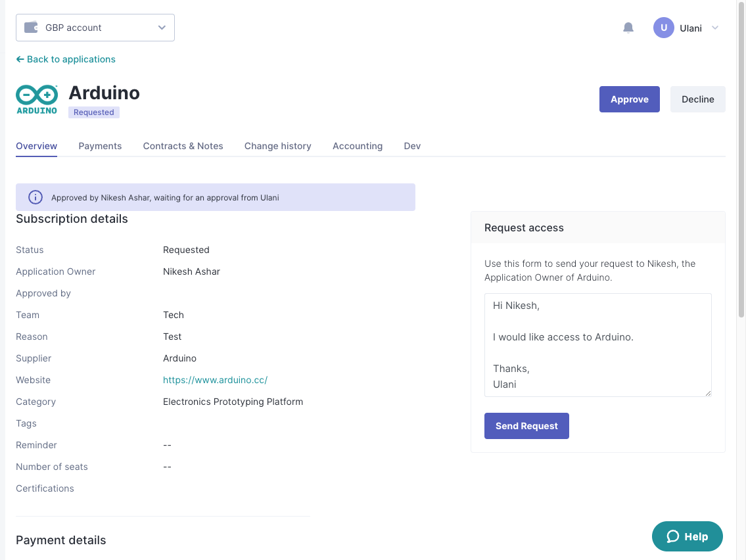Open the Contracts & Notes tab

(x=183, y=146)
